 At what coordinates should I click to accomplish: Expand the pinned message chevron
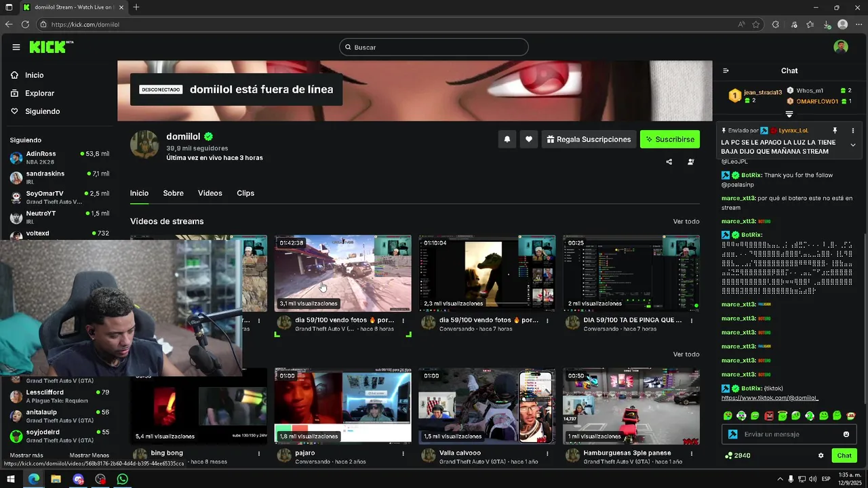(853, 145)
